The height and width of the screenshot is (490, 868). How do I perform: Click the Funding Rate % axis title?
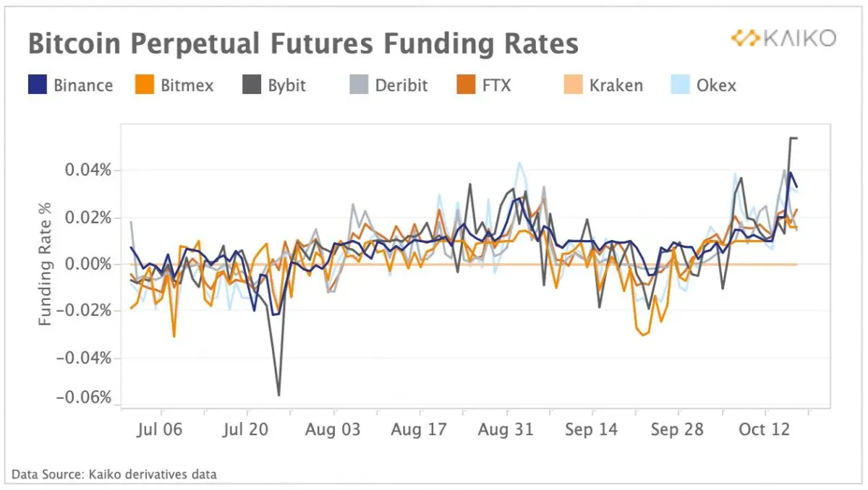pyautogui.click(x=46, y=264)
